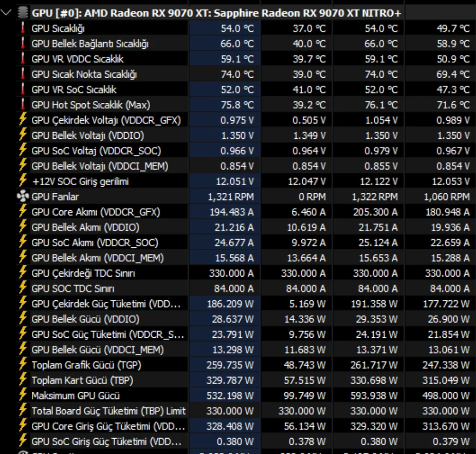476x454 pixels.
Task: Click the TGP current value 259.735 W
Action: point(230,365)
